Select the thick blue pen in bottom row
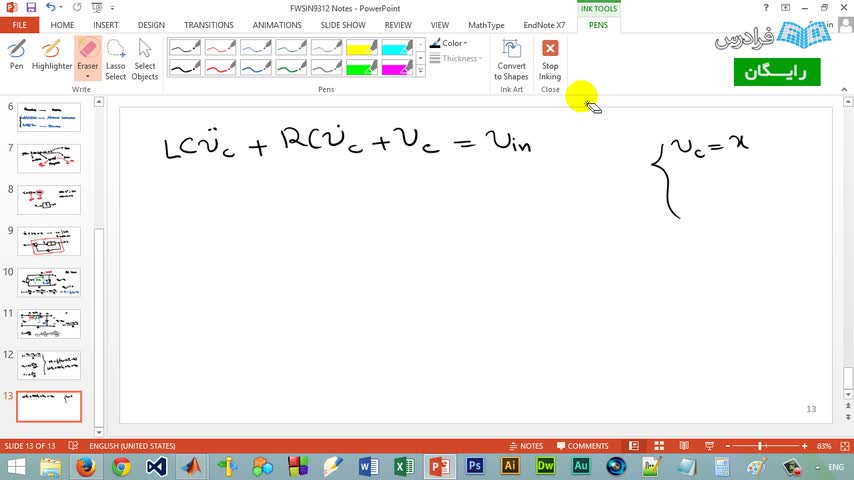The width and height of the screenshot is (854, 480). 255,68
